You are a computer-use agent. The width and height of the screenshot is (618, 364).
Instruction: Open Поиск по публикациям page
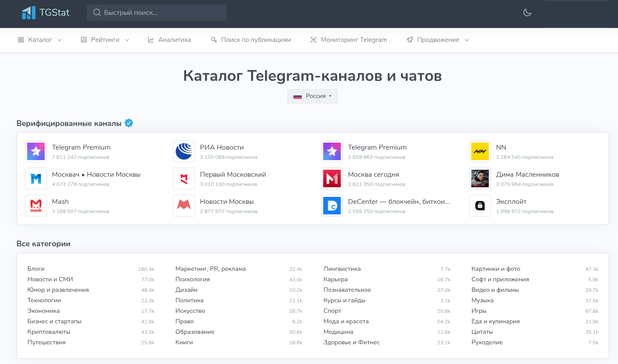click(251, 40)
